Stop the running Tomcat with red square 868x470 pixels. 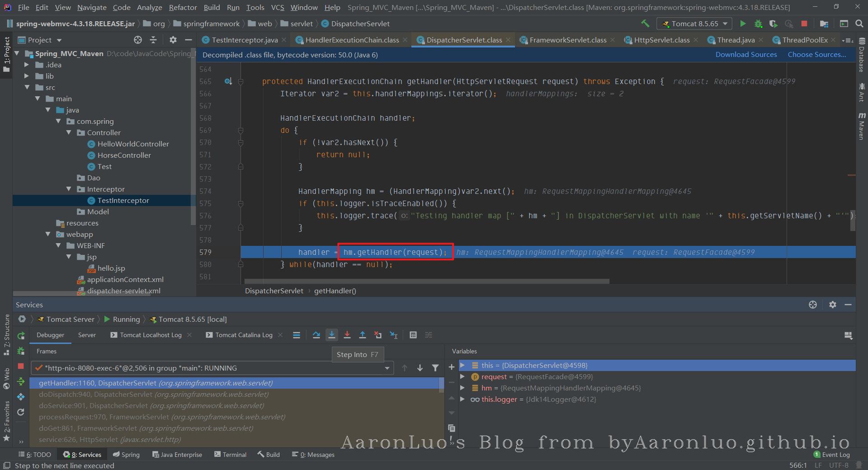pyautogui.click(x=804, y=23)
